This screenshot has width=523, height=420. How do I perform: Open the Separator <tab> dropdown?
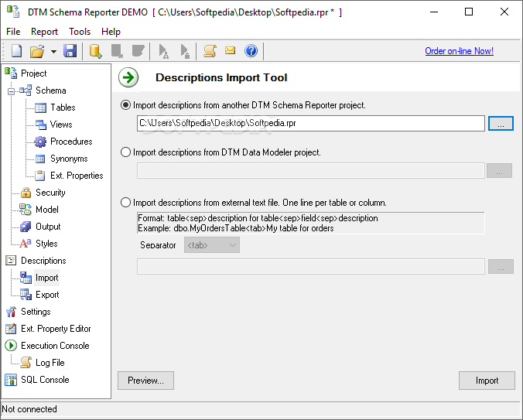coord(212,245)
